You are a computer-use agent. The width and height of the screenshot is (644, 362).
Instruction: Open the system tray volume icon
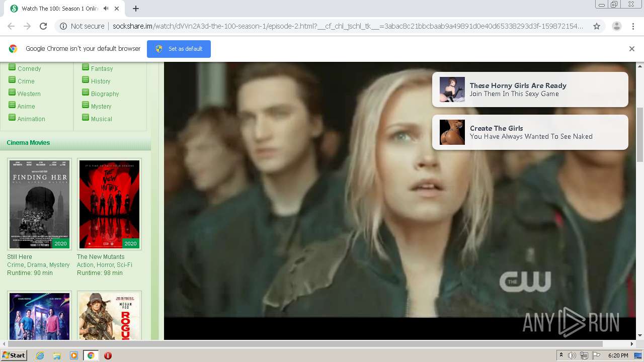[572, 355]
